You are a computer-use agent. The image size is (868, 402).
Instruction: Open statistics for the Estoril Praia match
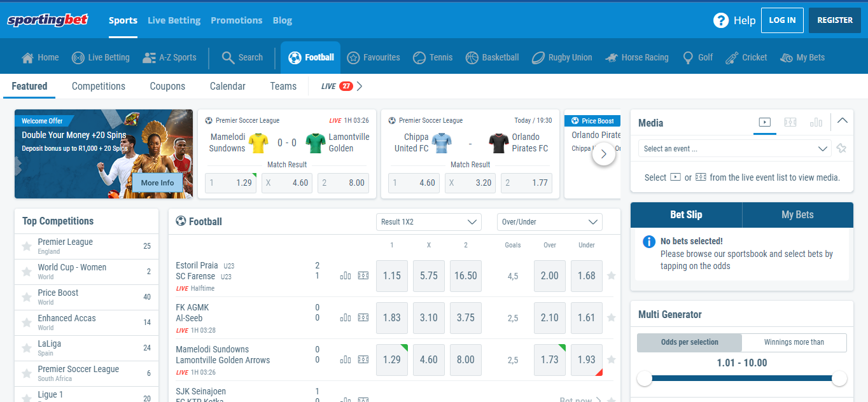coord(345,276)
